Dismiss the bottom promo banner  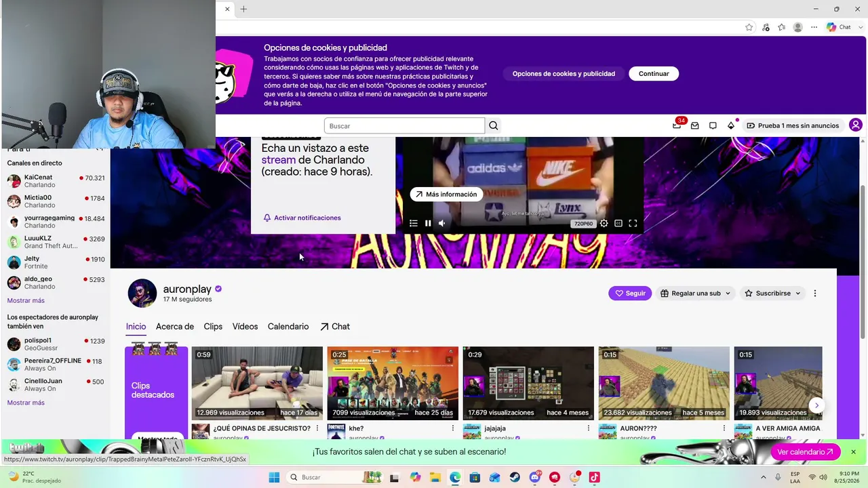point(853,452)
